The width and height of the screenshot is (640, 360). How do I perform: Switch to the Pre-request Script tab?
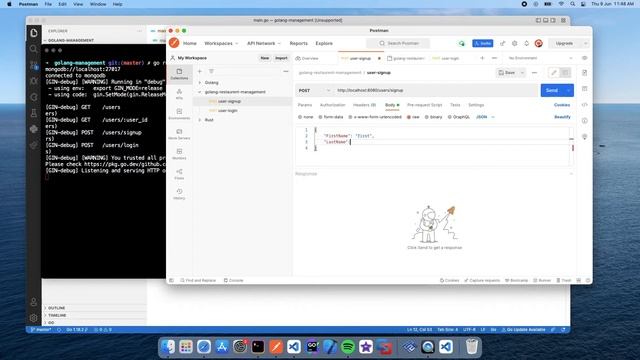click(424, 105)
